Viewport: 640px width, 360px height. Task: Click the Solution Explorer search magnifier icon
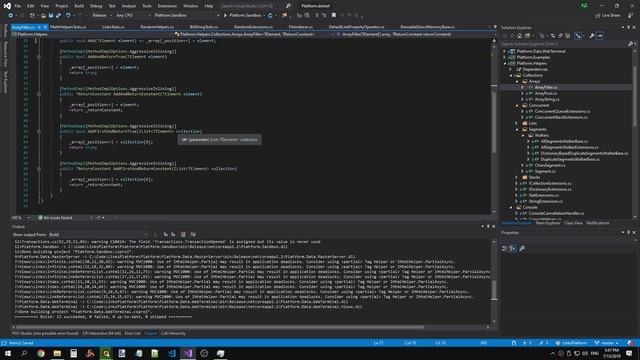(630, 44)
